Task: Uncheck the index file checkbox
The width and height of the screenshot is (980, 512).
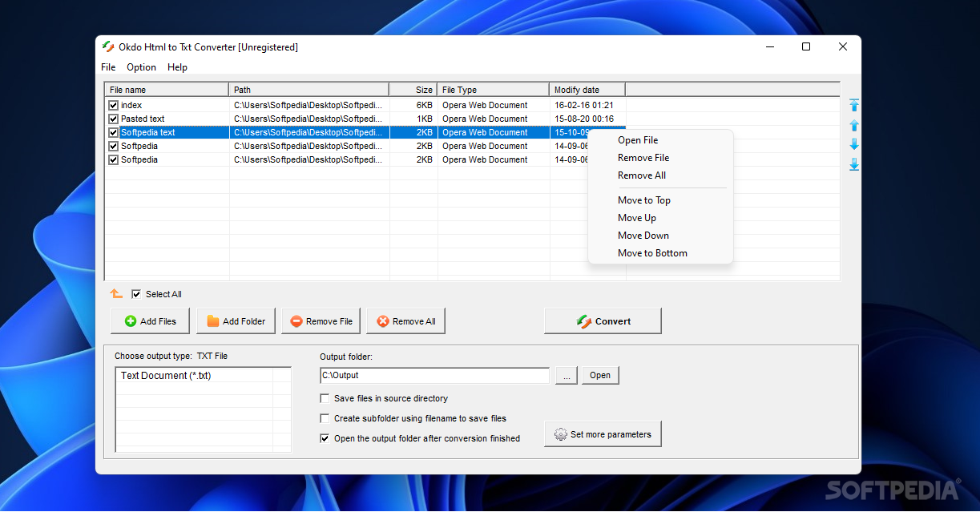Action: (x=113, y=105)
